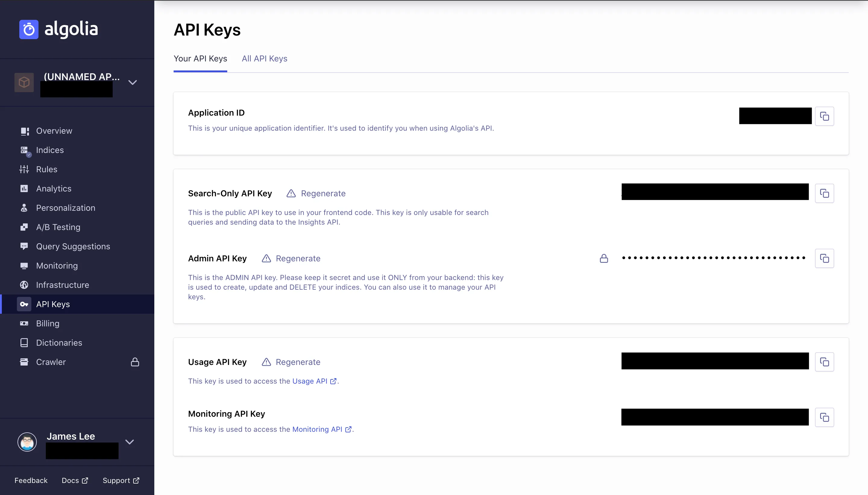
Task: Click the Analytics chart icon
Action: 24,189
